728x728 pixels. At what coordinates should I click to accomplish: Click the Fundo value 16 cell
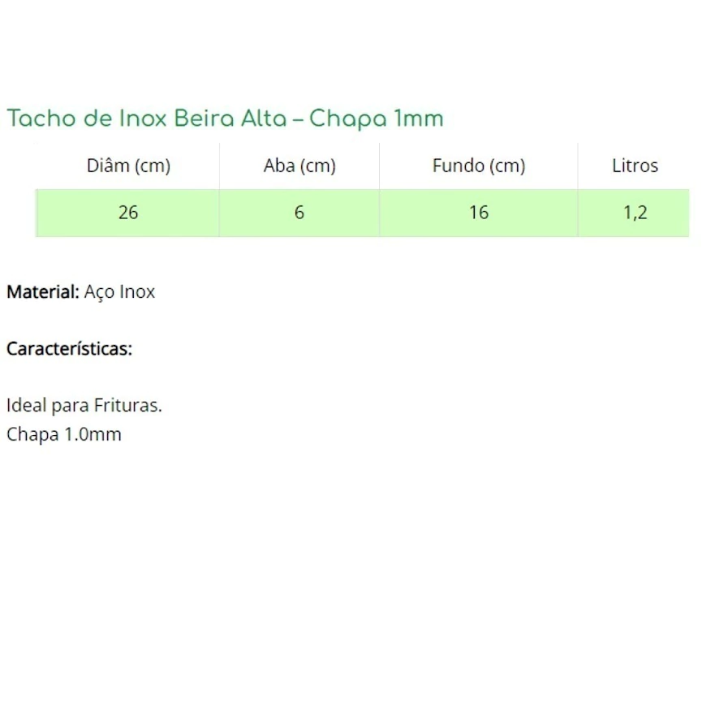pos(479,213)
